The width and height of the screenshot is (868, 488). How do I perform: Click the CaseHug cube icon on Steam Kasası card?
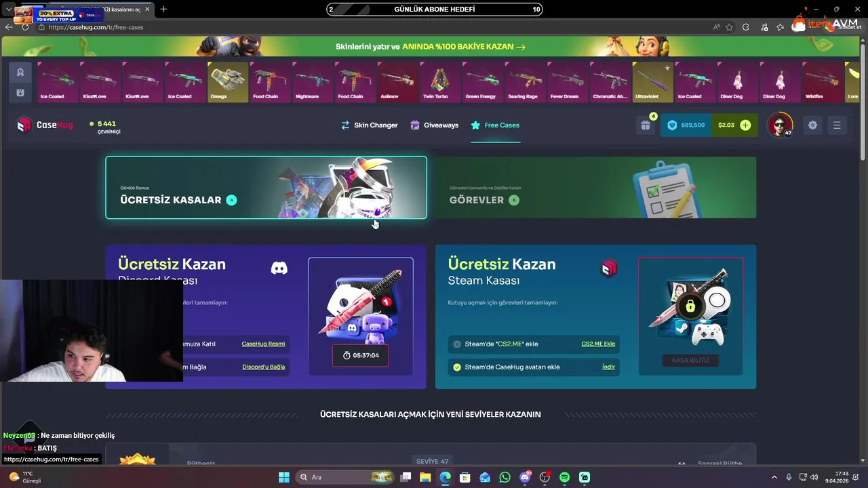[609, 268]
